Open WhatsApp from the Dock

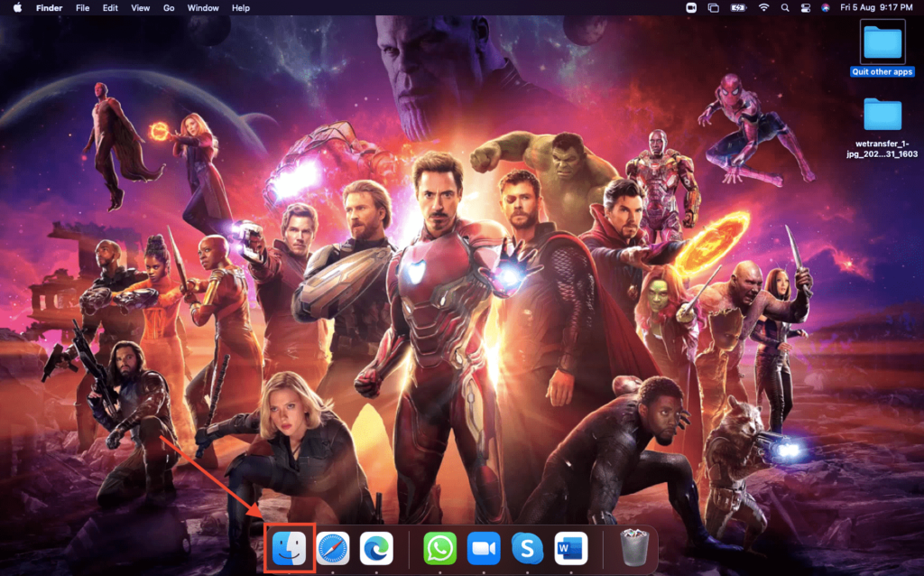(x=440, y=548)
